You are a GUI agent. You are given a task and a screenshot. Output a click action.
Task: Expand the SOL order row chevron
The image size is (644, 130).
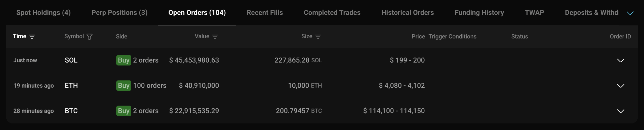click(621, 60)
